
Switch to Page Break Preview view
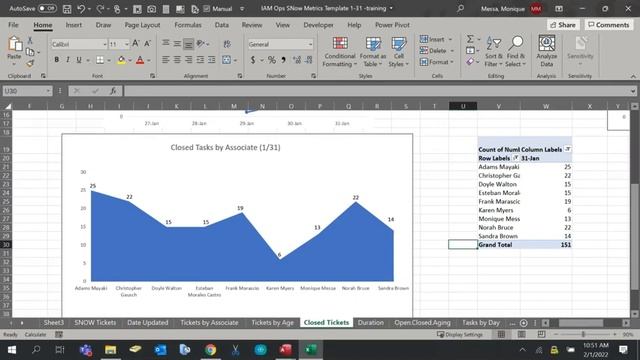[x=541, y=334]
